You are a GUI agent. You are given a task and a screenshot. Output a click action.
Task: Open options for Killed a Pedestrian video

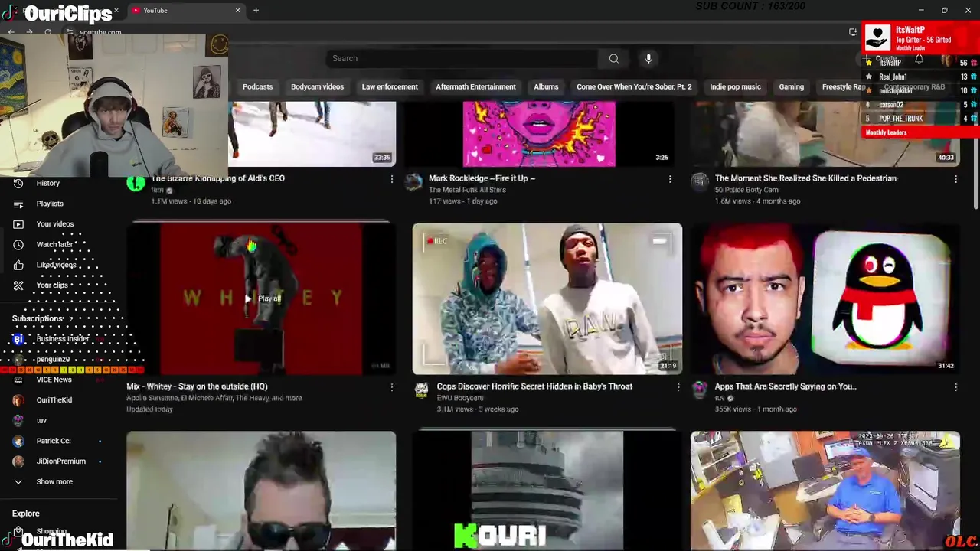click(955, 179)
